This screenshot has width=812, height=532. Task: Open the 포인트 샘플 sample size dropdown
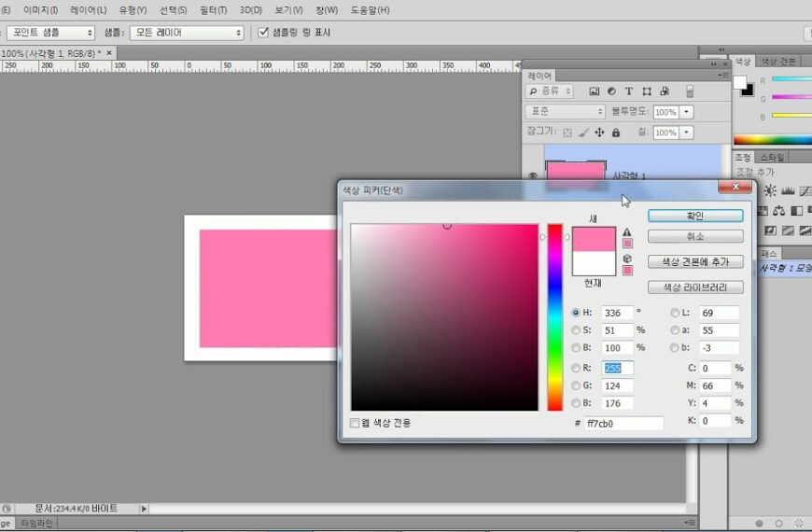(50, 33)
